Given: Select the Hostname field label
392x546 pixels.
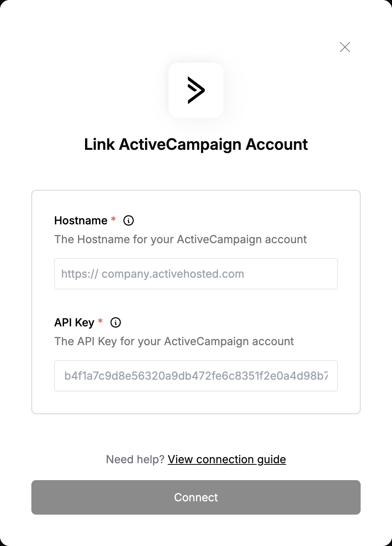Looking at the screenshot, I should 81,220.
